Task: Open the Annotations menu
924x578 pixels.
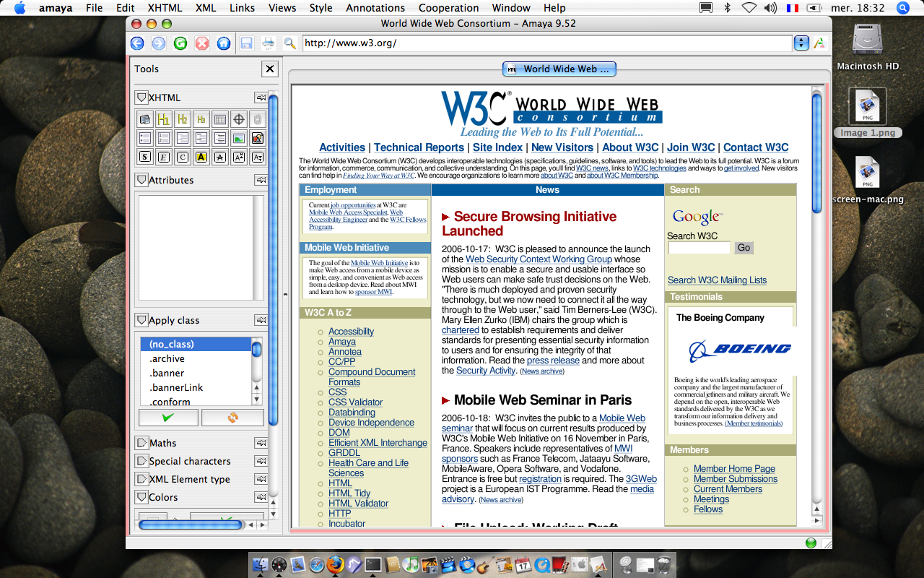Action: point(377,8)
